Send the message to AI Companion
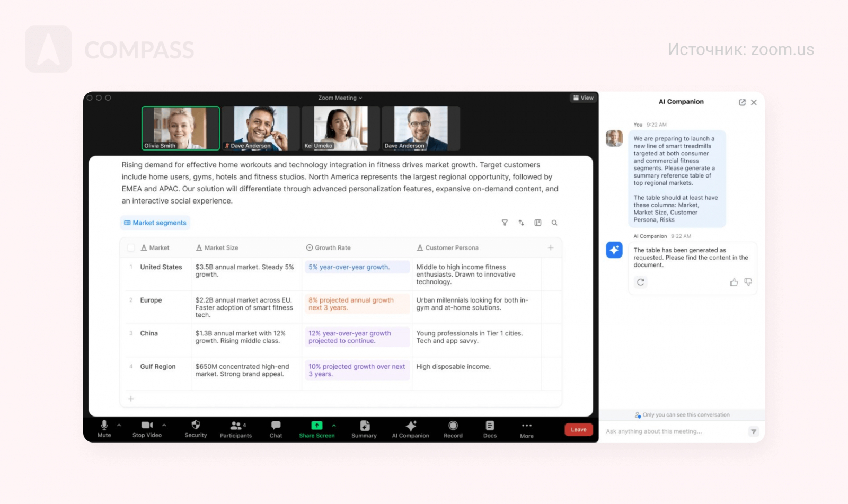This screenshot has width=848, height=504. point(753,431)
